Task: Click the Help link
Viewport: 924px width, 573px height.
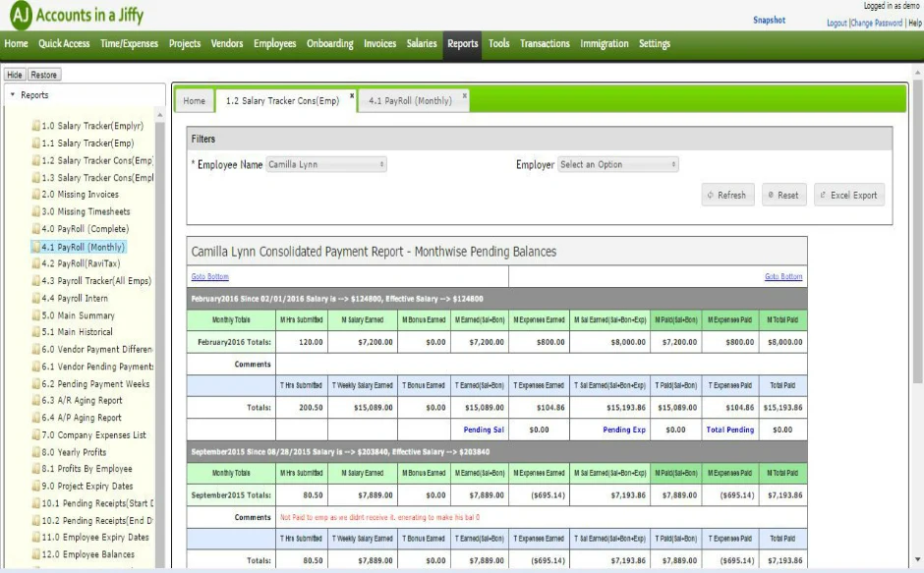Action: [x=915, y=23]
